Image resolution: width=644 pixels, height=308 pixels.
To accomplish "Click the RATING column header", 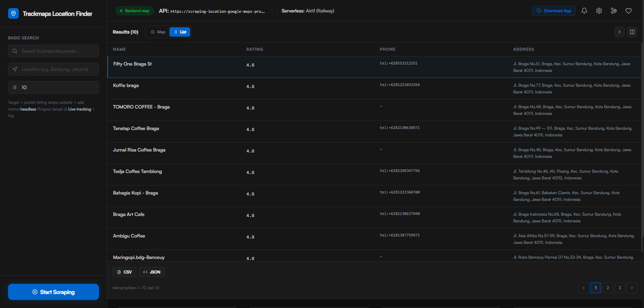I will (255, 49).
